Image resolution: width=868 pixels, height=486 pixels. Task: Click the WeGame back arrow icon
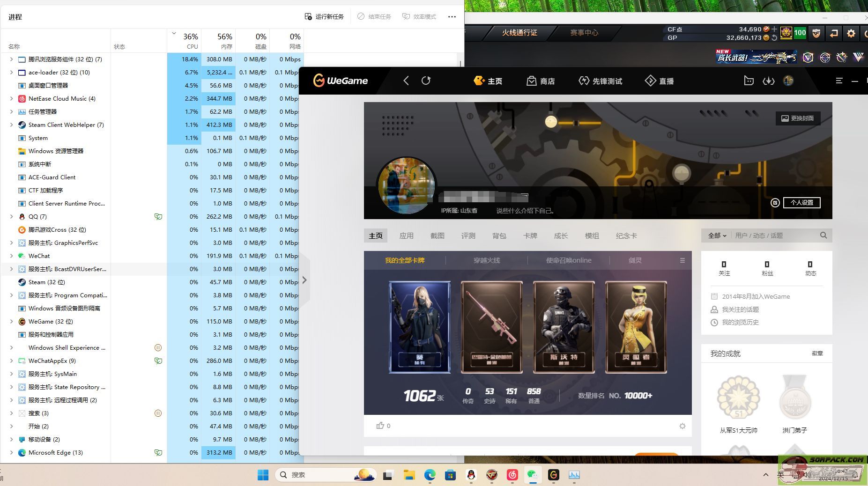click(x=406, y=81)
